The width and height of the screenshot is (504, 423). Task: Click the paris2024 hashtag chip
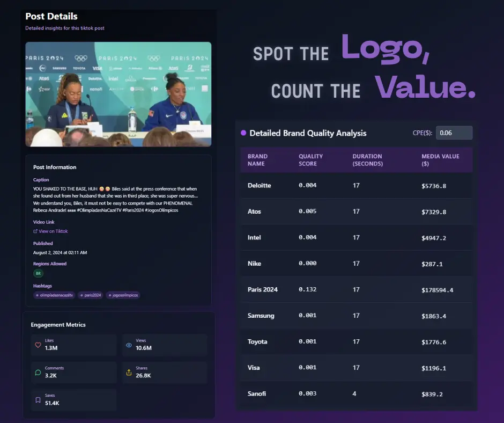pyautogui.click(x=90, y=295)
